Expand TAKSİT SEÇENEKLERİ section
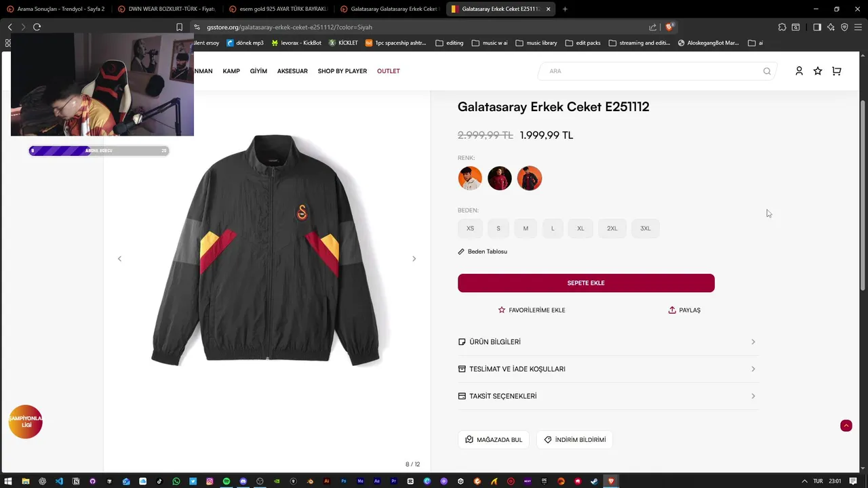This screenshot has height=488, width=868. (x=608, y=396)
